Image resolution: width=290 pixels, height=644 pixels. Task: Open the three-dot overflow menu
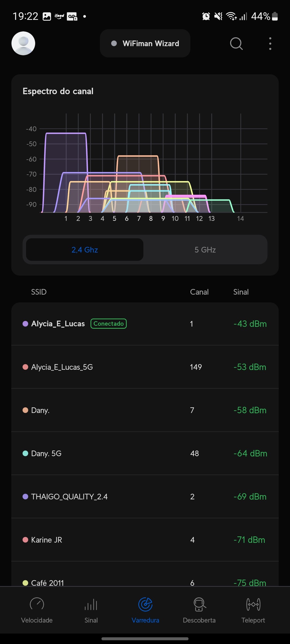pyautogui.click(x=270, y=43)
